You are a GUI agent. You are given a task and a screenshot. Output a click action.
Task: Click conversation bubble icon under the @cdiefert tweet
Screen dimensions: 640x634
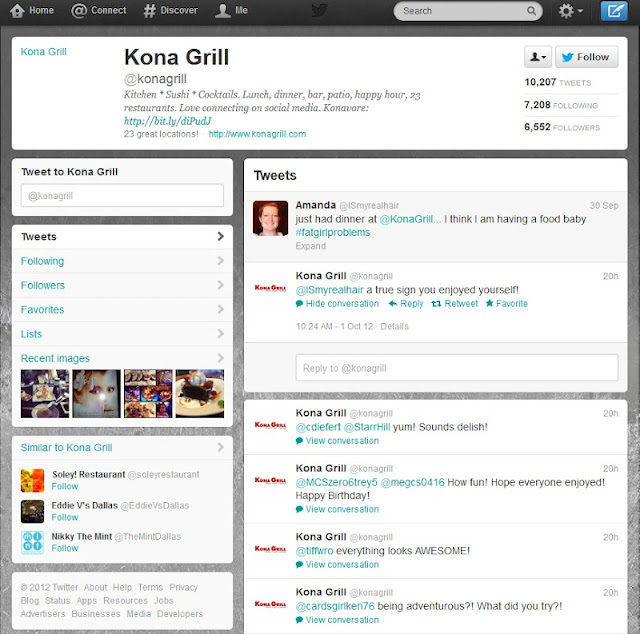click(299, 440)
